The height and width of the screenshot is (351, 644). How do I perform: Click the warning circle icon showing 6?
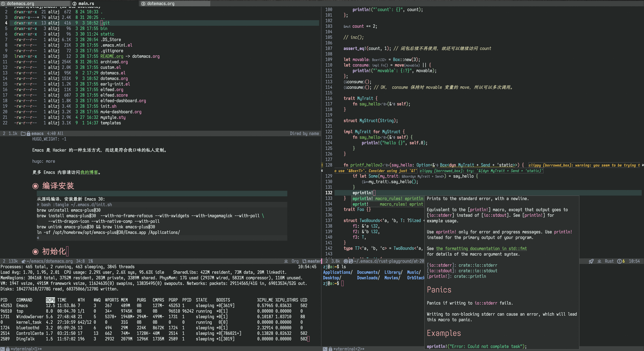point(620,261)
